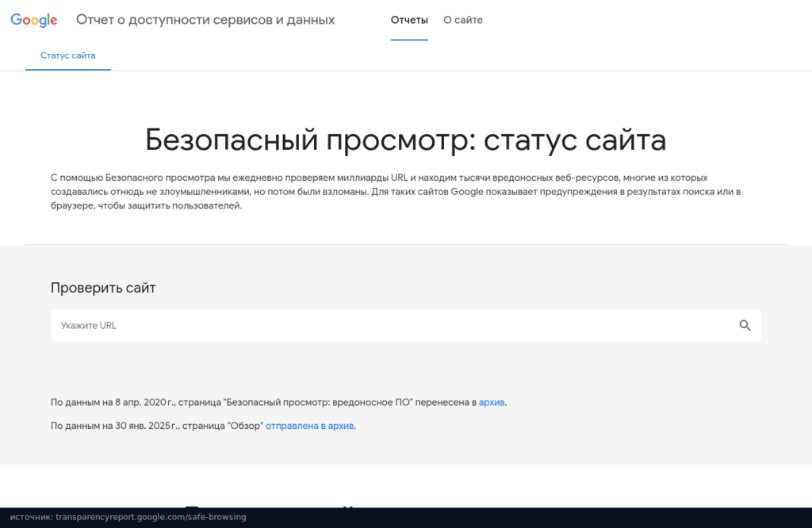
Task: Click the Отчет о доступности сервисов и данных title
Action: 205,20
